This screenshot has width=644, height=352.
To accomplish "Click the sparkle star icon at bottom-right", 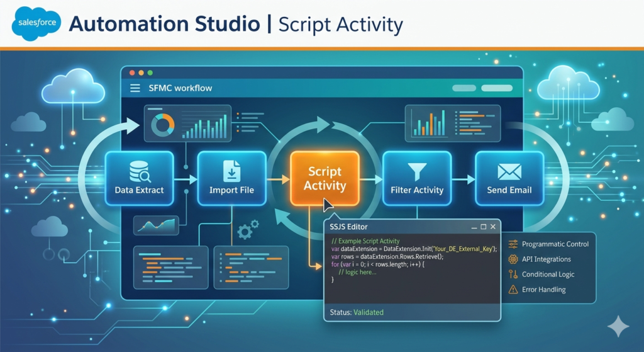I will pyautogui.click(x=618, y=327).
